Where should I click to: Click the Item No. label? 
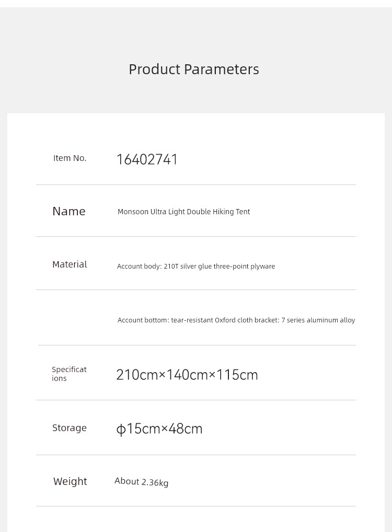[70, 158]
